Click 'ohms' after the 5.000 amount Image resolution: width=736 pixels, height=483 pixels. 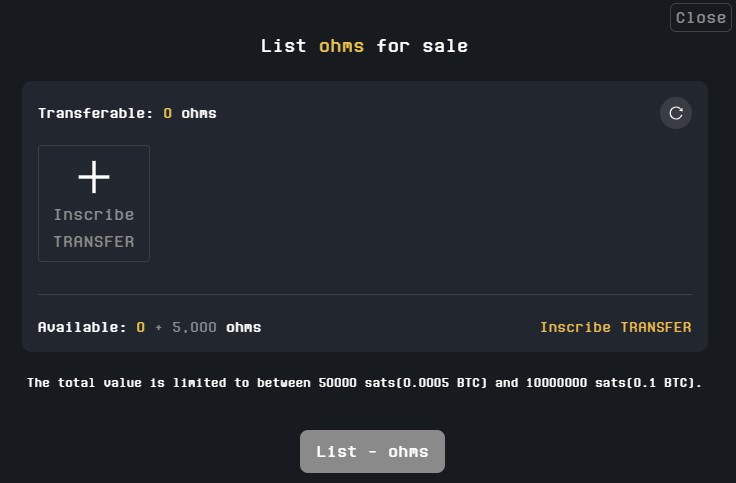point(243,327)
